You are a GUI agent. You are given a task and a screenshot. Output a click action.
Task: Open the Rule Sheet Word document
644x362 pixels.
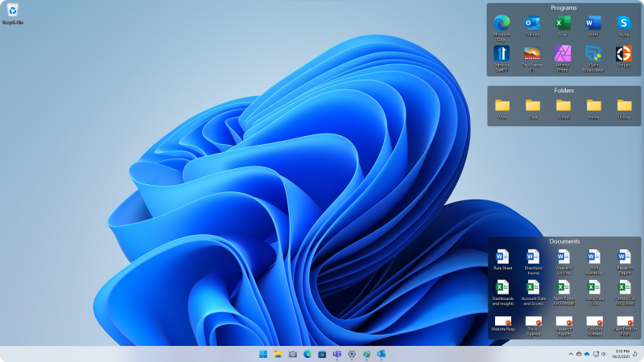pos(502,257)
